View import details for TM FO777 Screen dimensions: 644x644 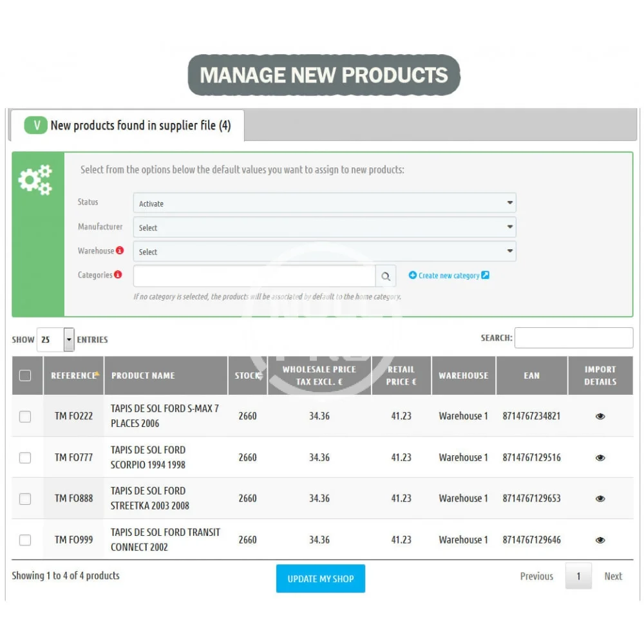(600, 458)
